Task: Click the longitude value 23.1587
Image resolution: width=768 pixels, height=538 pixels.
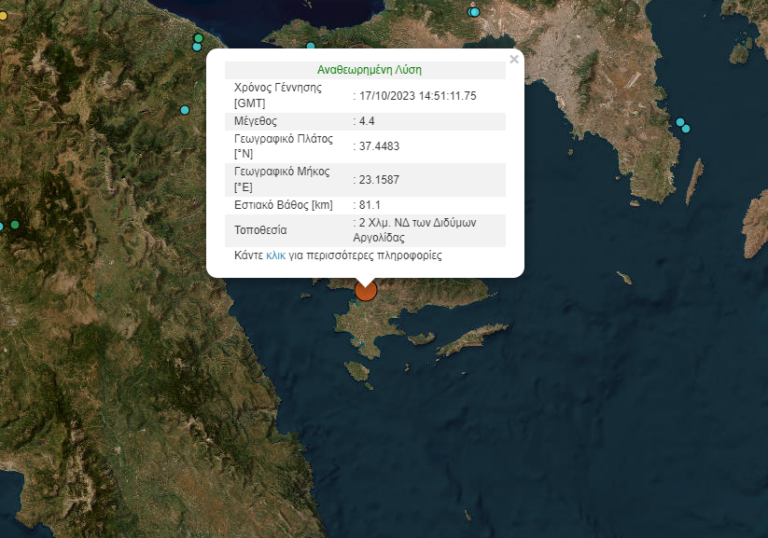Action: (x=379, y=180)
